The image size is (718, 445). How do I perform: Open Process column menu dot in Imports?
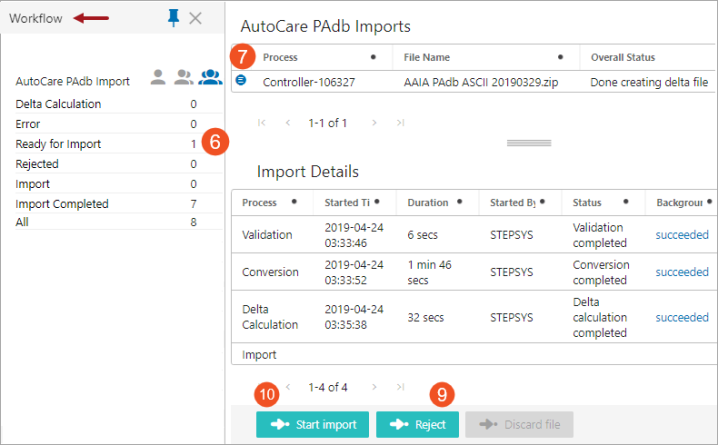pyautogui.click(x=373, y=57)
